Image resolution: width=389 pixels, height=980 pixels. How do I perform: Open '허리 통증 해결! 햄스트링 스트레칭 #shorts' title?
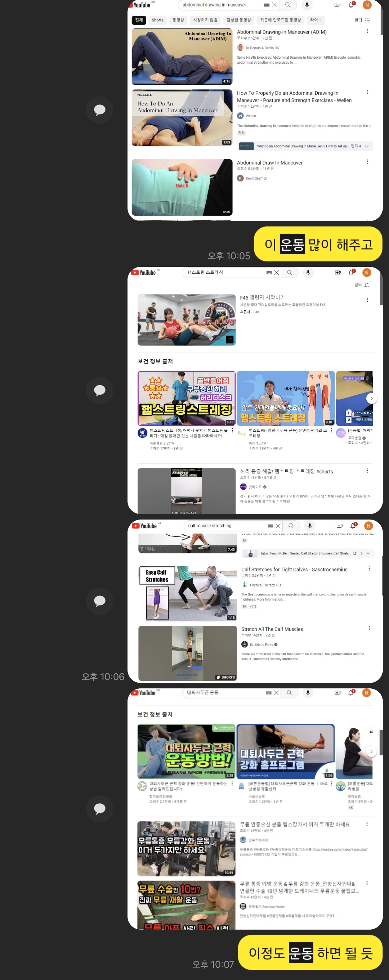click(286, 471)
